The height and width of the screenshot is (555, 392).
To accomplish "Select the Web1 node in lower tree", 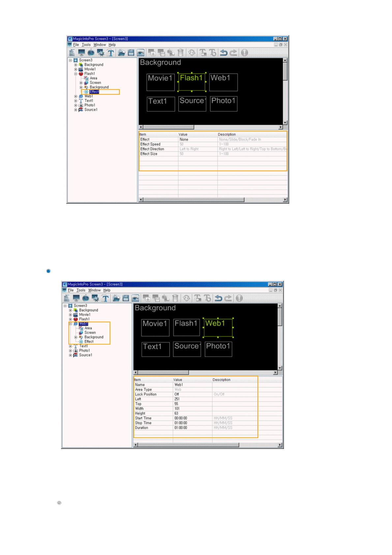I will (83, 324).
